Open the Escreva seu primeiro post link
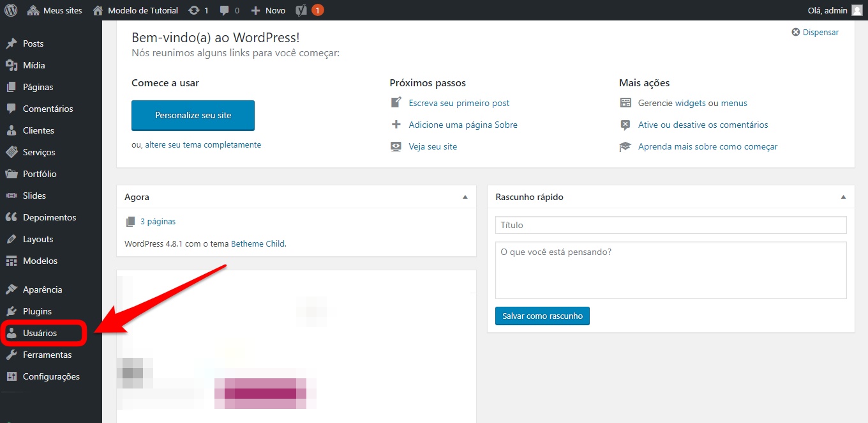This screenshot has height=423, width=868. (459, 103)
